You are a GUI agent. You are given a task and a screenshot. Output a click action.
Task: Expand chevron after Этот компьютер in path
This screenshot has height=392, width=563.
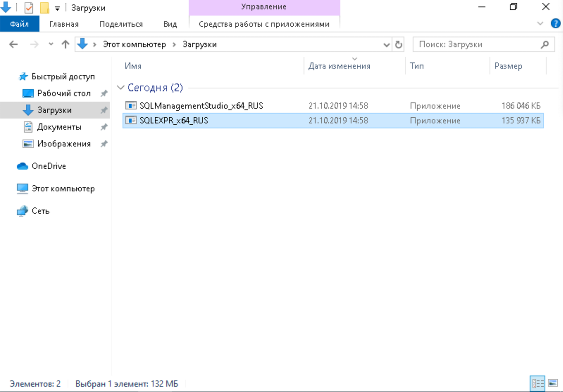pyautogui.click(x=174, y=45)
